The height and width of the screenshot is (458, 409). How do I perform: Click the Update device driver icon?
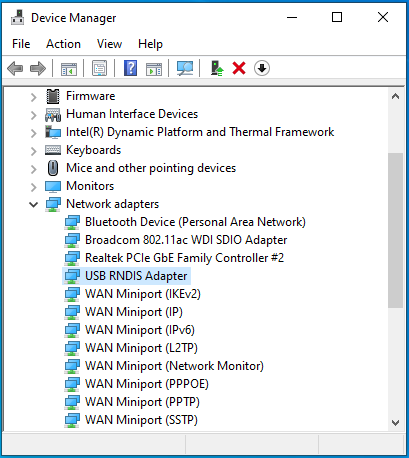pyautogui.click(x=217, y=68)
